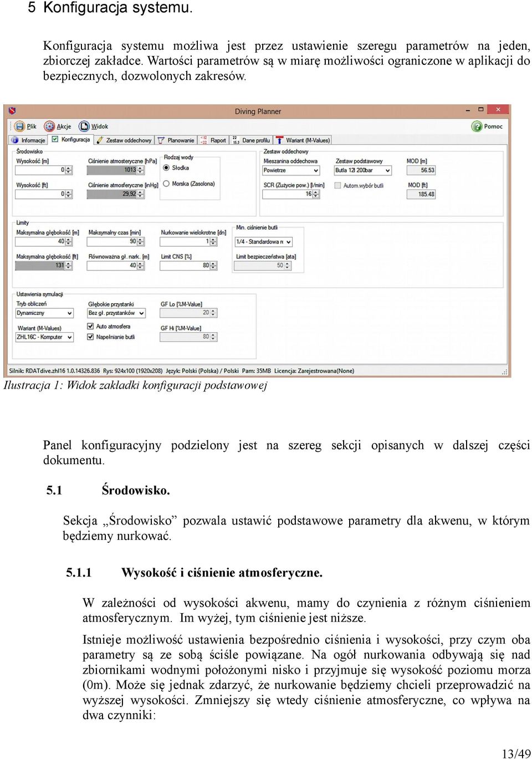Click the MOD [m] value 56.53
Screen dimensions: 532x759
coord(421,170)
